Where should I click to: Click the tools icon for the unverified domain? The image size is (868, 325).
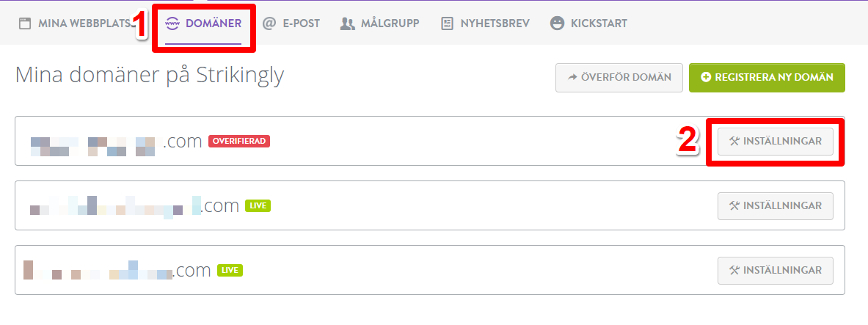tap(734, 141)
